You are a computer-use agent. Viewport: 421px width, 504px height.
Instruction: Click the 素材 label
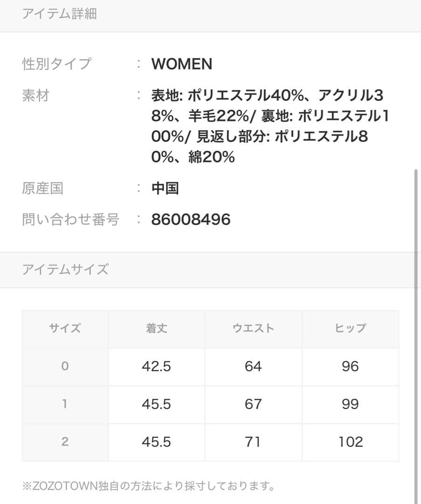coord(35,96)
